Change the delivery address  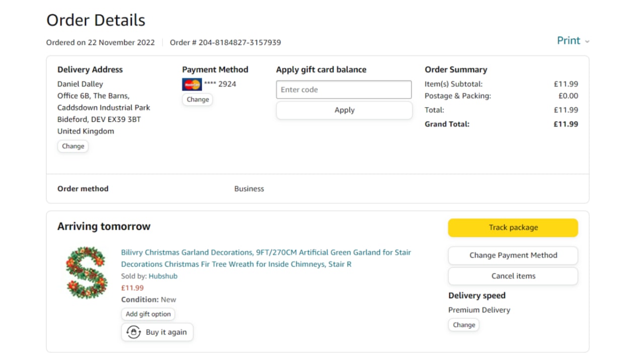(x=73, y=146)
